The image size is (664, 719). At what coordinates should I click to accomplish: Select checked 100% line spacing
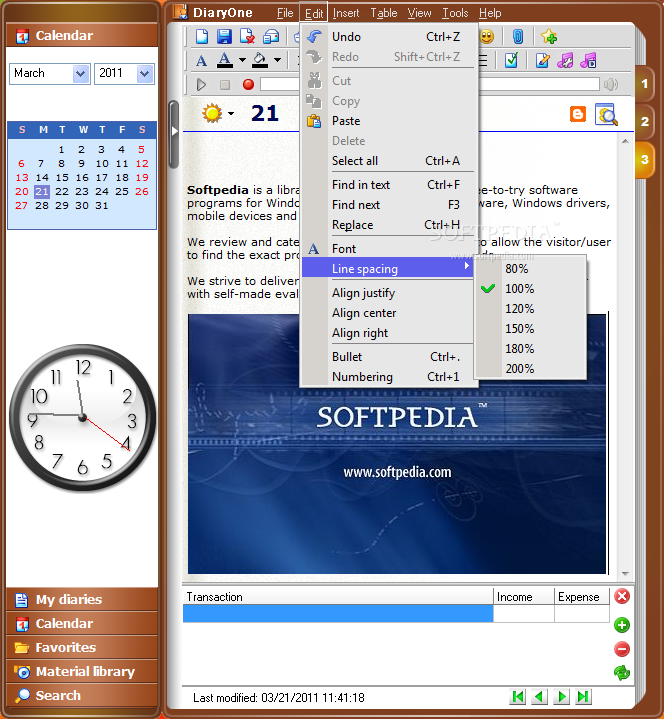531,289
